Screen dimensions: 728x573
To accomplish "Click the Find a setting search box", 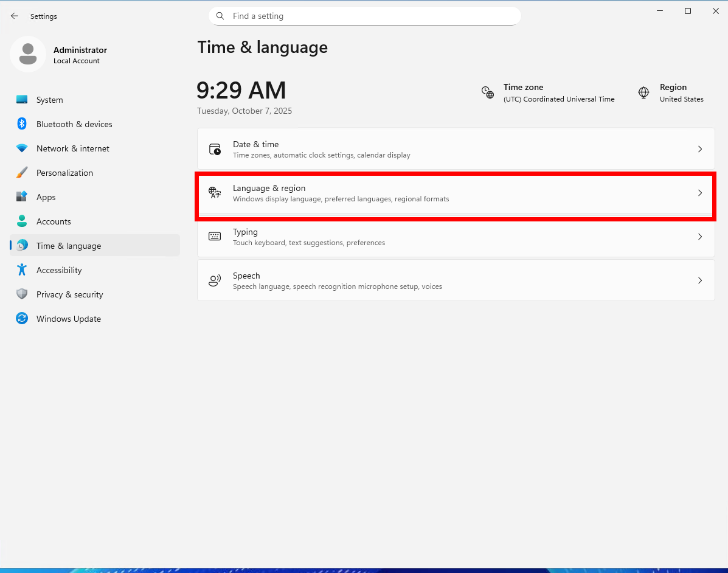I will pyautogui.click(x=364, y=16).
